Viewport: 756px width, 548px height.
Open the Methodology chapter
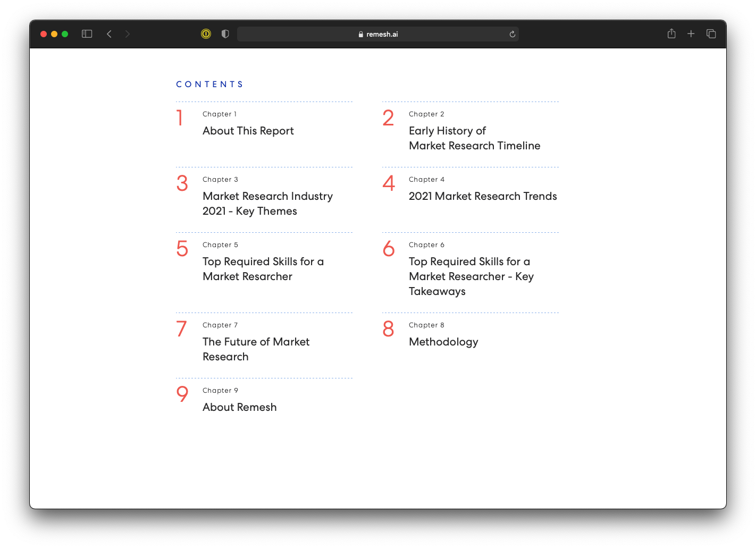(x=443, y=342)
